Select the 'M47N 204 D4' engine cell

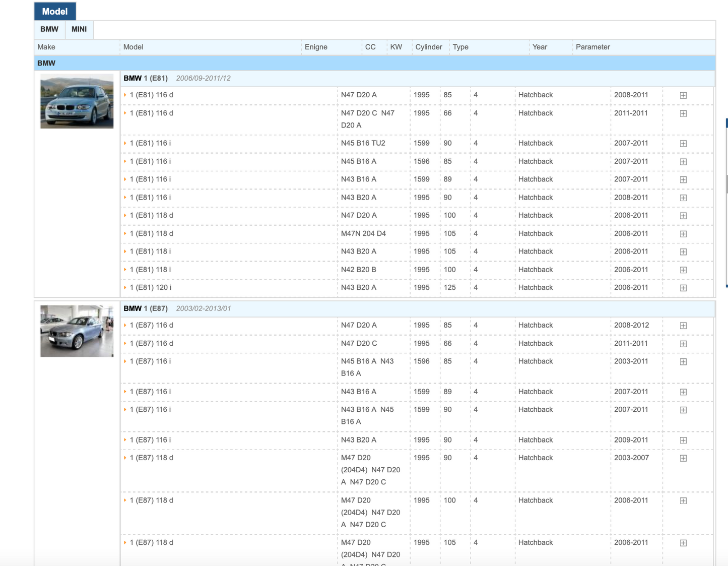(363, 233)
